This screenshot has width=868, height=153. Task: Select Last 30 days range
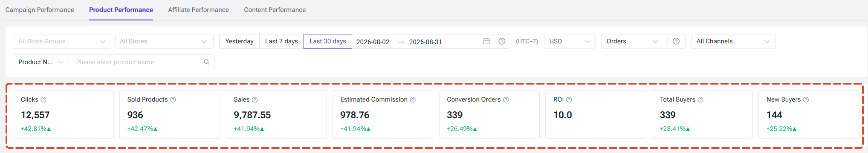point(328,41)
